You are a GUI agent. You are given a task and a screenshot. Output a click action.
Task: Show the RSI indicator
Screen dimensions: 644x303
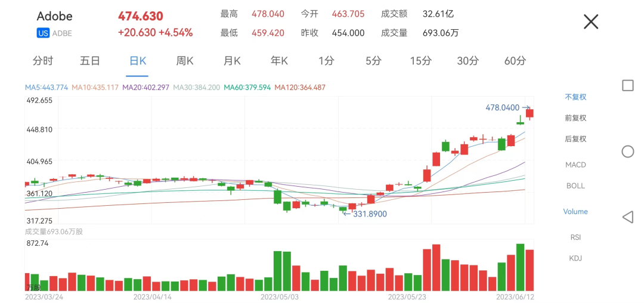tap(575, 237)
